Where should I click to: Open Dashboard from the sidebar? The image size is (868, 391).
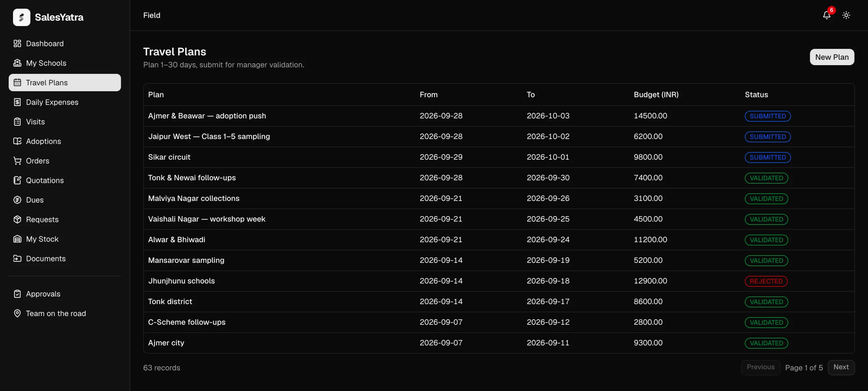tap(65, 43)
